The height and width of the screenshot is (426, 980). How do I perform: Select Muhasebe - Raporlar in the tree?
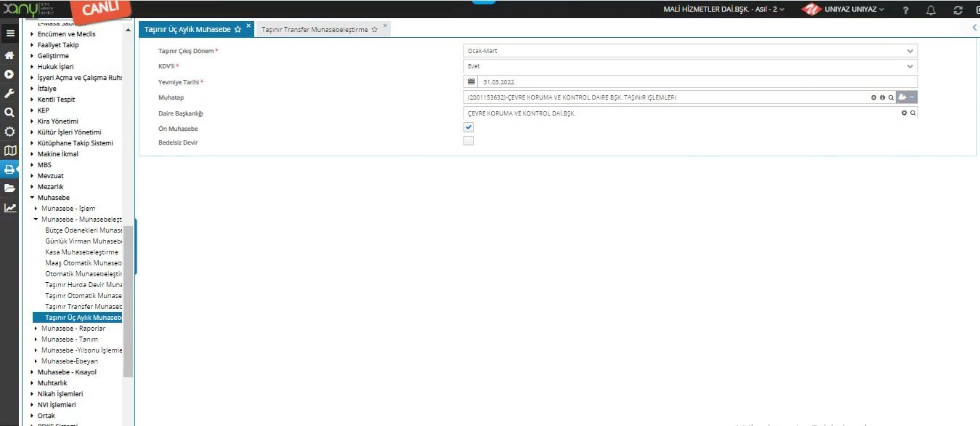[x=73, y=329]
